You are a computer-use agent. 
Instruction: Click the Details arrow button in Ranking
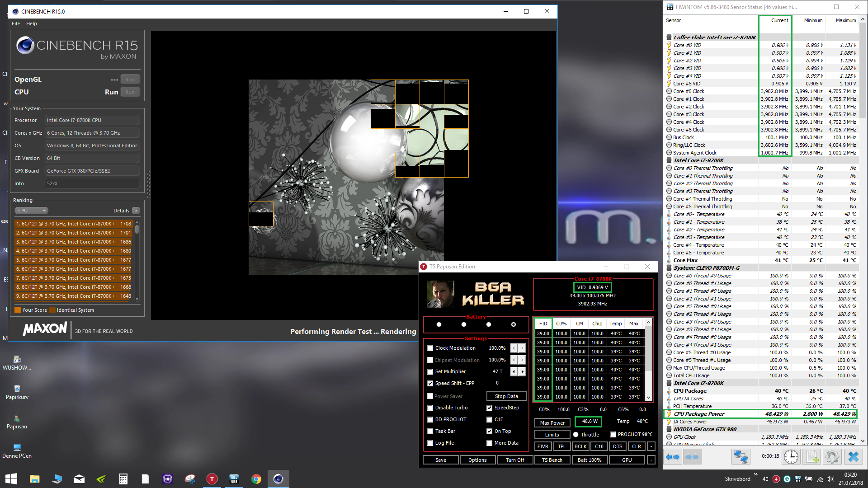(x=136, y=211)
